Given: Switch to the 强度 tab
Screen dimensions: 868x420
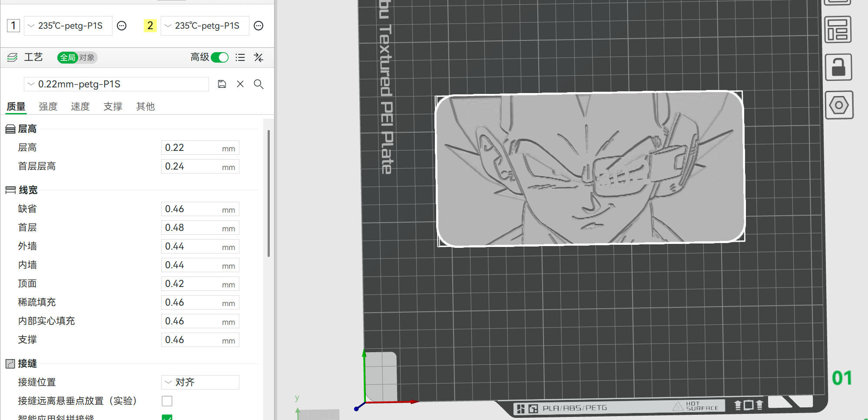Looking at the screenshot, I should pyautogui.click(x=48, y=107).
